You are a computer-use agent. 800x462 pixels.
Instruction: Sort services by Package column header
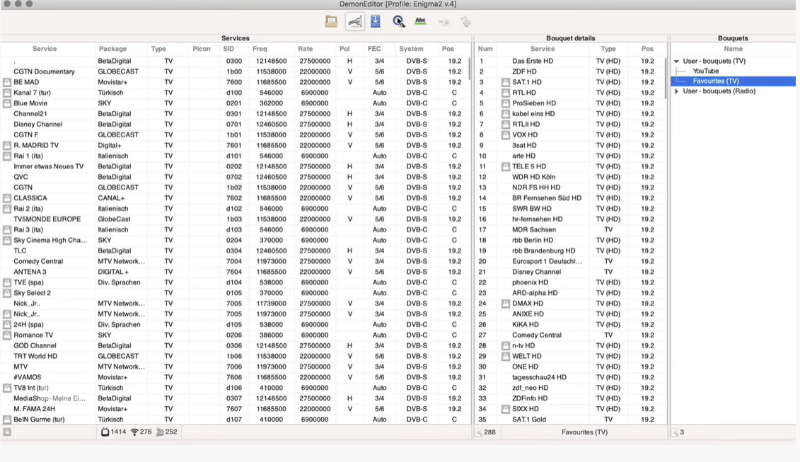(x=113, y=48)
